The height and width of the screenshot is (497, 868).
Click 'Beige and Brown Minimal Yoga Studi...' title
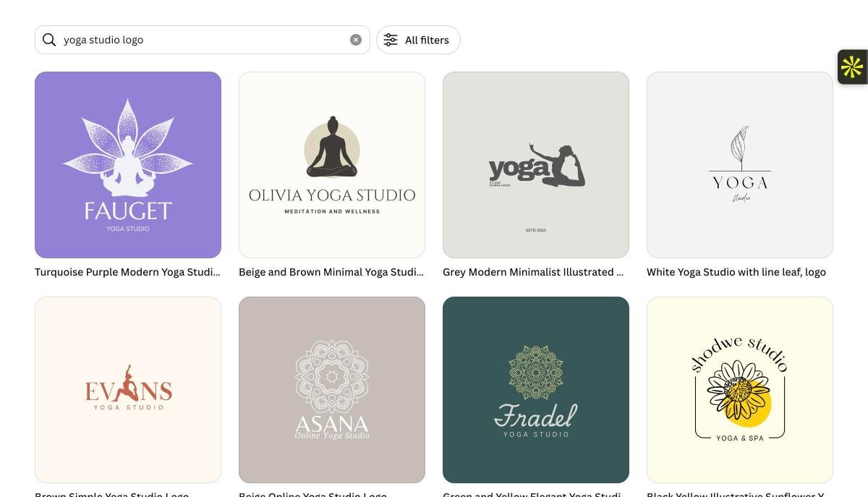point(331,272)
